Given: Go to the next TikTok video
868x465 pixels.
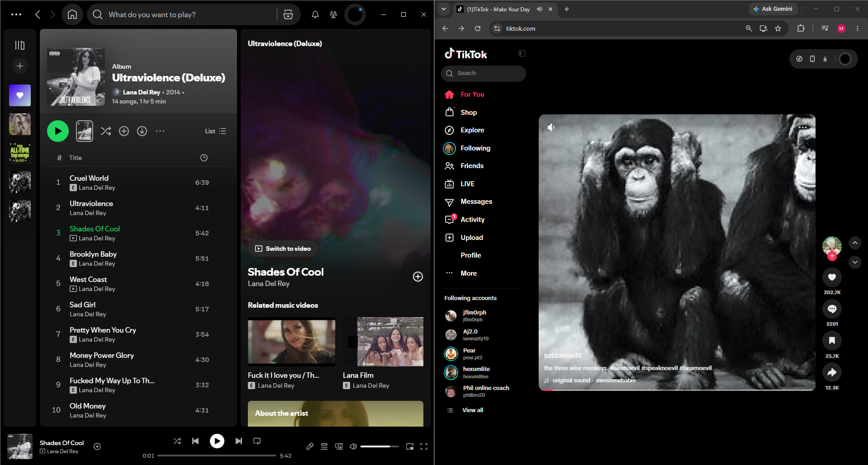Looking at the screenshot, I should [855, 262].
